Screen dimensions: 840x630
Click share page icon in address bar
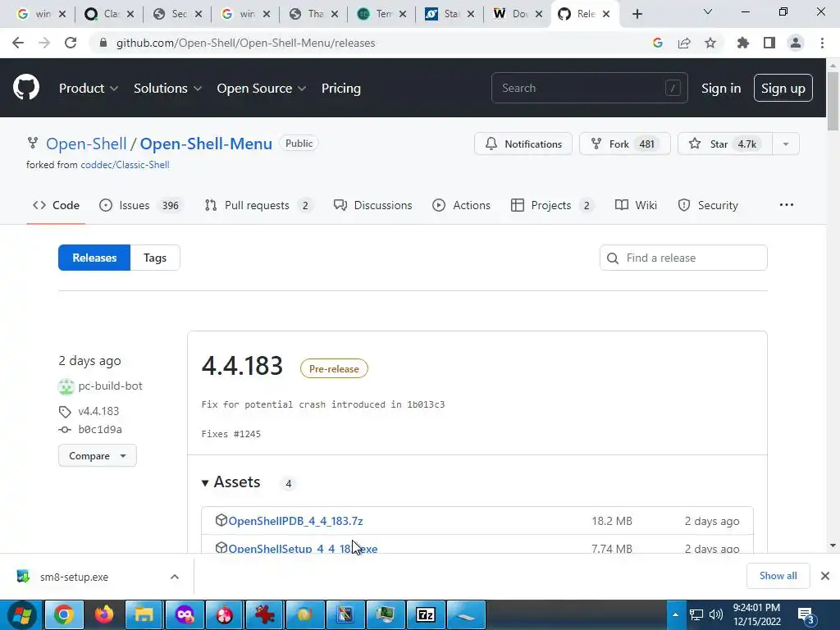[684, 43]
